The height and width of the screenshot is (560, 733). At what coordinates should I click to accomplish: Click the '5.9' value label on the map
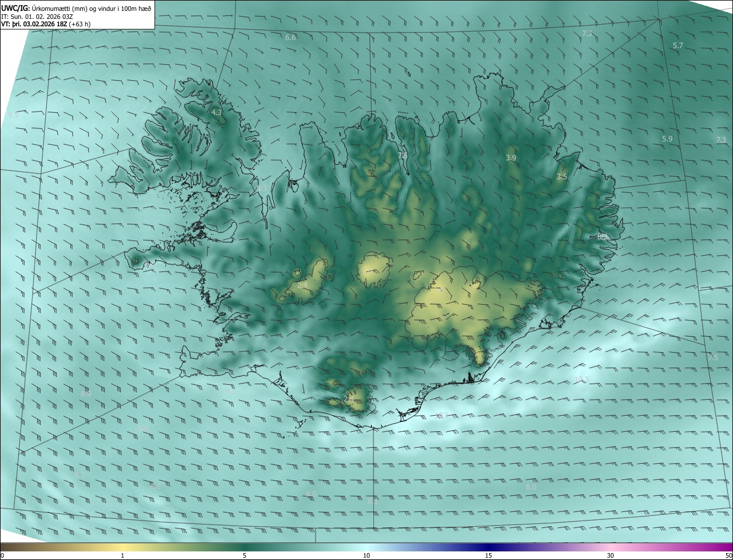[x=667, y=139]
